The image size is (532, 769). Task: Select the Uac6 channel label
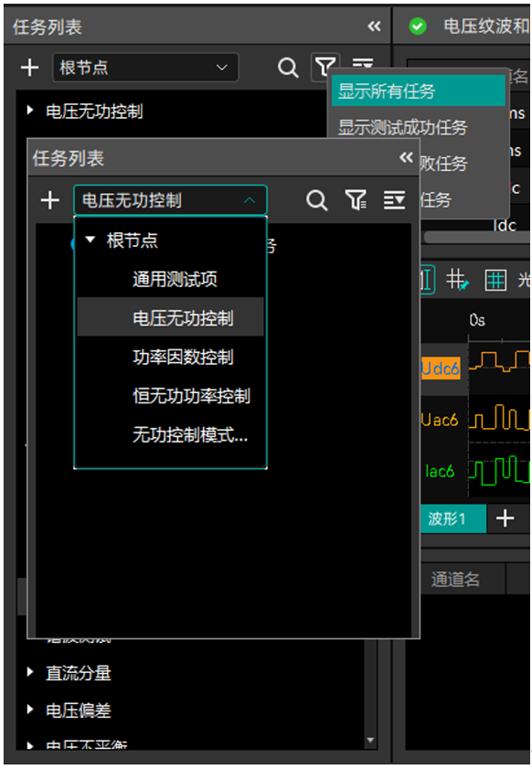coord(440,420)
